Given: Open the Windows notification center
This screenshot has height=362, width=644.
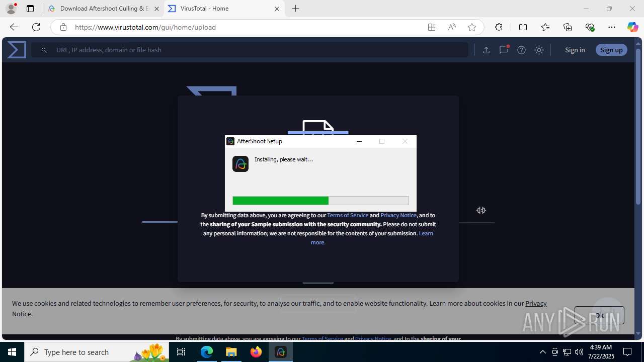Looking at the screenshot, I should tap(628, 352).
